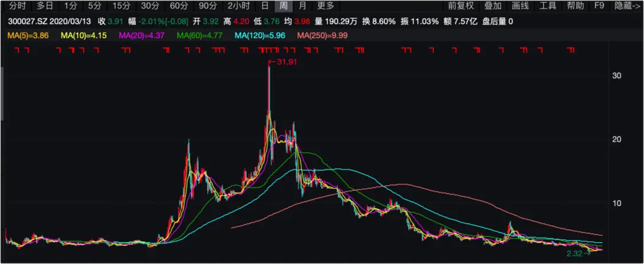Click the MA(250)=9.99 indicator label
644x264 pixels.
[322, 35]
